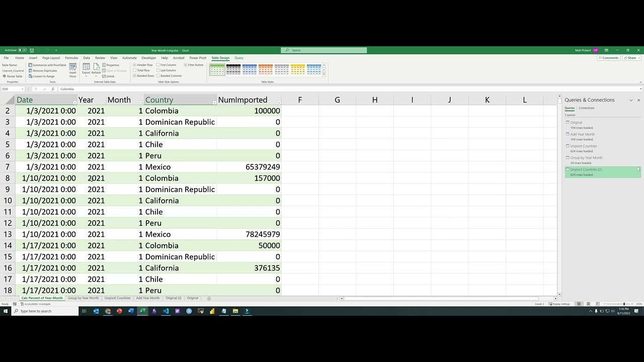Click the Undo arrow icon

[x=39, y=50]
